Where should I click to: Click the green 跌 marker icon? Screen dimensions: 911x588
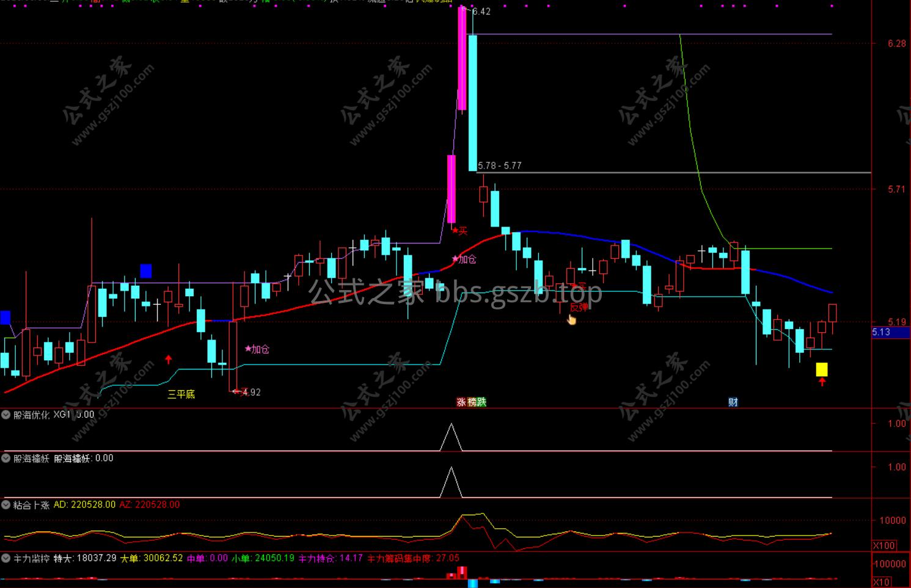click(x=481, y=402)
